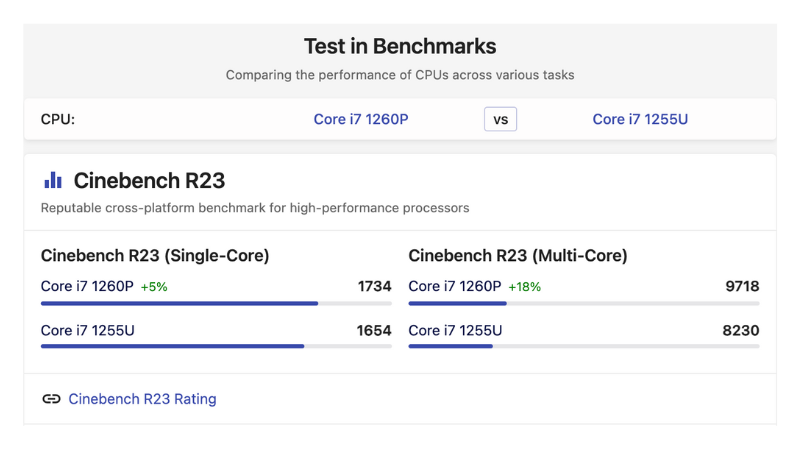
Task: Open the Core i7 1255U CPU link
Action: (x=640, y=119)
